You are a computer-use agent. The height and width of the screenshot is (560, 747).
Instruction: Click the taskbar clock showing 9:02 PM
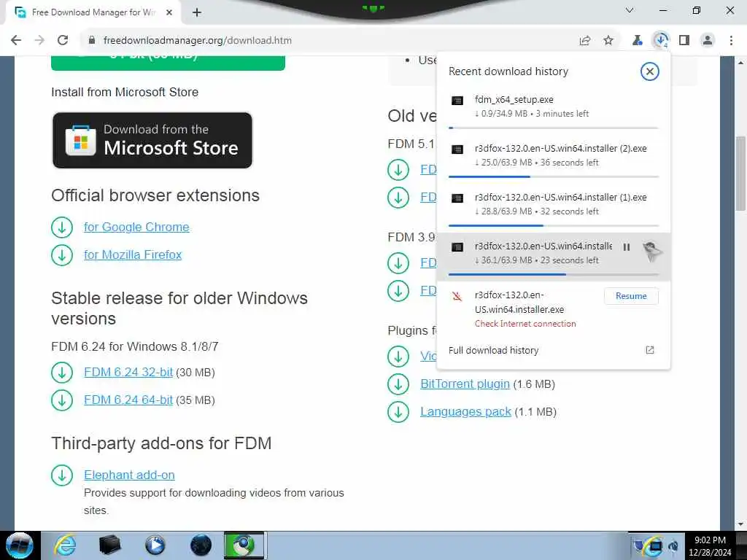pos(710,545)
